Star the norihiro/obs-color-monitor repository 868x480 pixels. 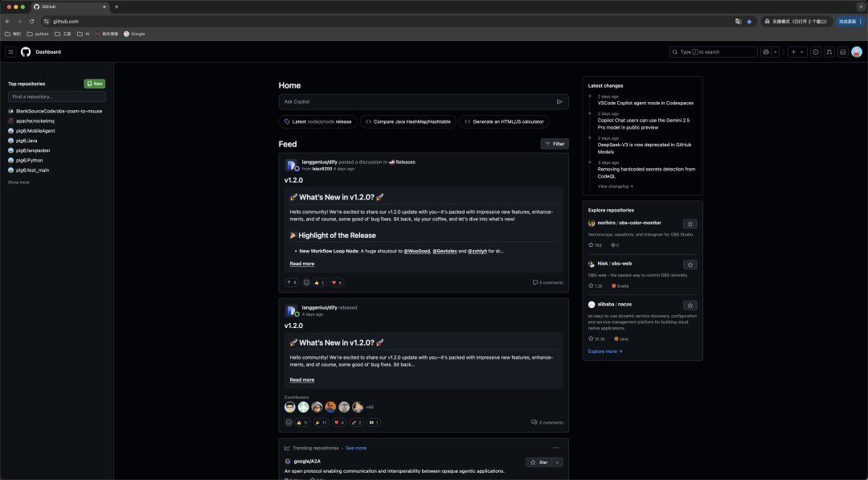pyautogui.click(x=690, y=224)
